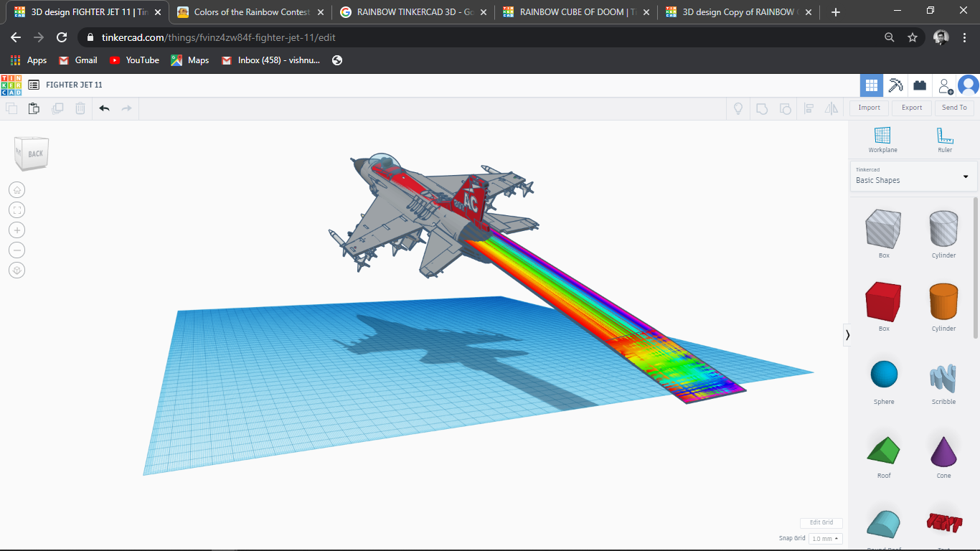Bookmark this page with star icon
Viewport: 980px width, 551px height.
(913, 37)
